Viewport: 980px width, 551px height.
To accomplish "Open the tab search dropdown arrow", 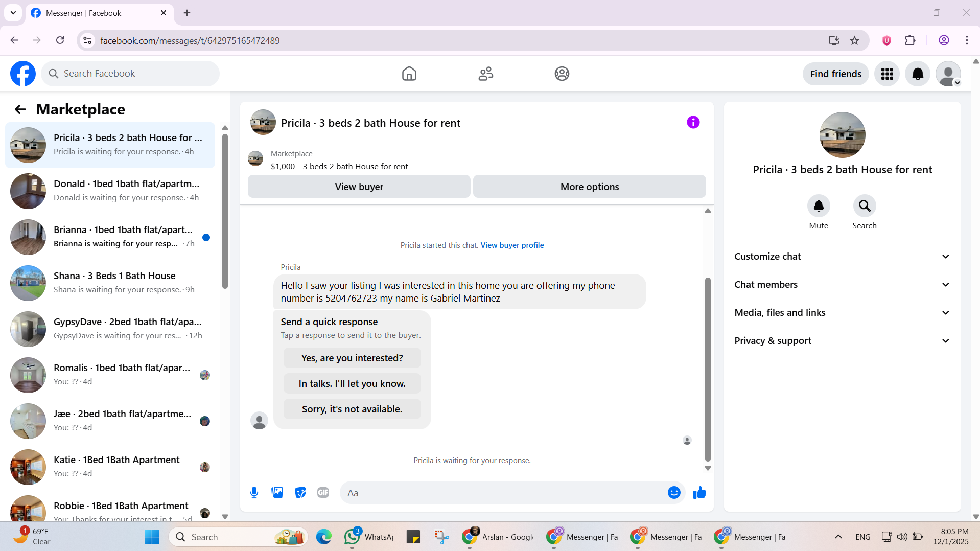I will pos(13,13).
